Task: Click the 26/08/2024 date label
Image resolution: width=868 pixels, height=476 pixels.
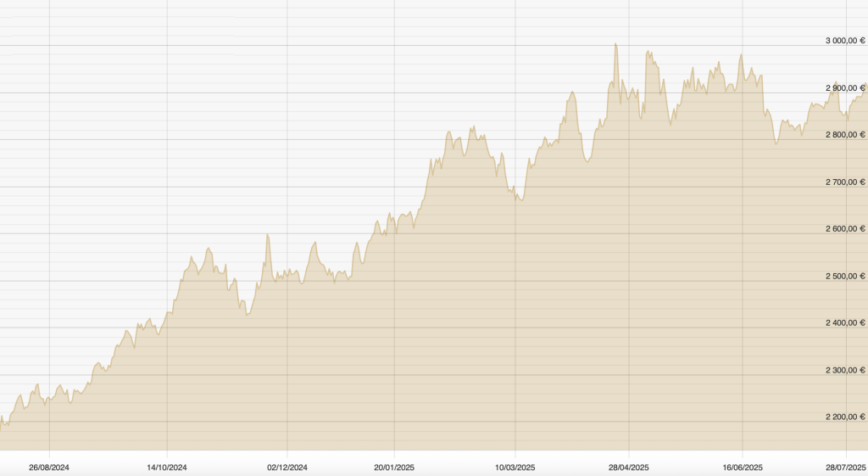Action: [x=49, y=467]
